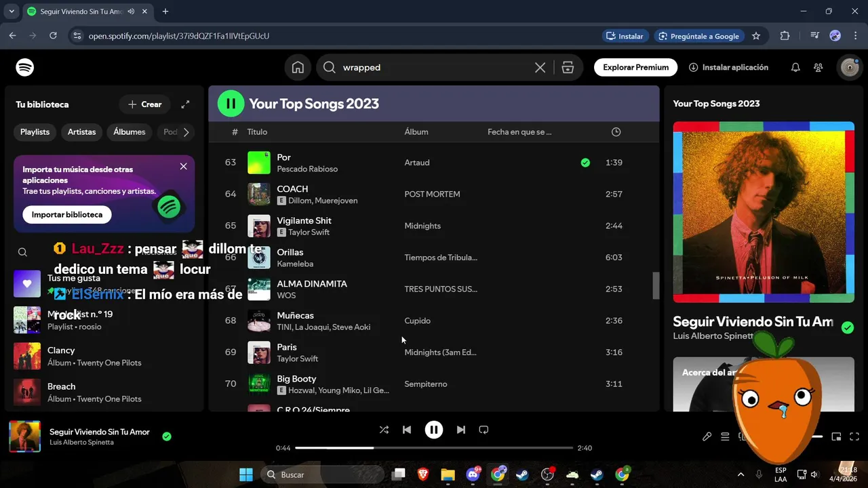Select track Big Booty
868x488 pixels.
[x=434, y=384]
